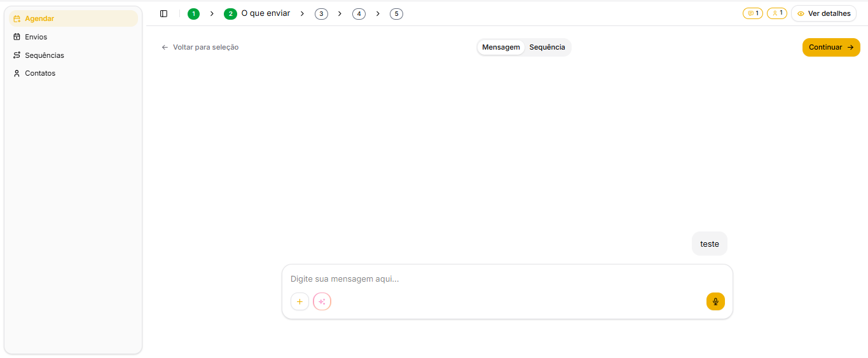This screenshot has height=358, width=868.
Task: Switch to the Sequência toggle option
Action: tap(547, 47)
